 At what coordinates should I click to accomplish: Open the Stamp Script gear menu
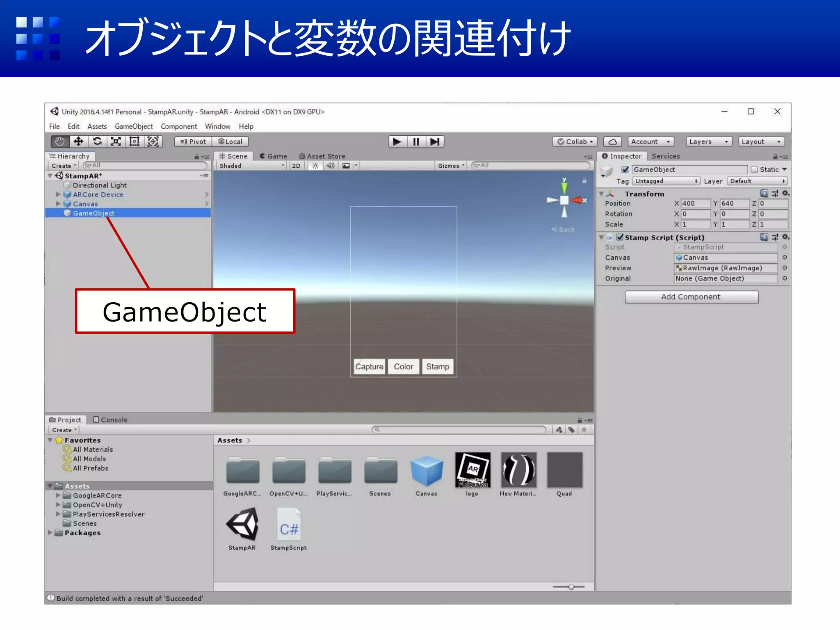pyautogui.click(x=785, y=237)
